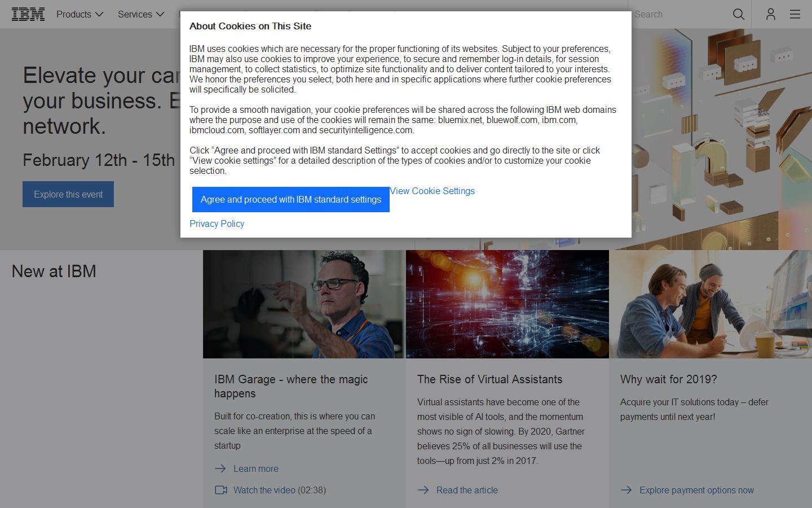Image resolution: width=812 pixels, height=508 pixels.
Task: Expand the Products dropdown chevron
Action: tap(100, 14)
